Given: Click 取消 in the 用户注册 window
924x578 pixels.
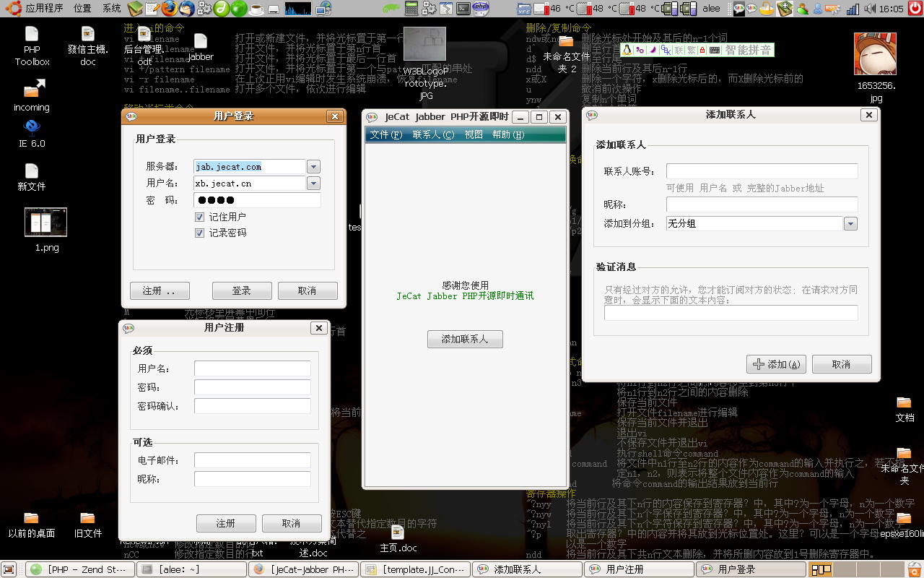Looking at the screenshot, I should [x=292, y=523].
